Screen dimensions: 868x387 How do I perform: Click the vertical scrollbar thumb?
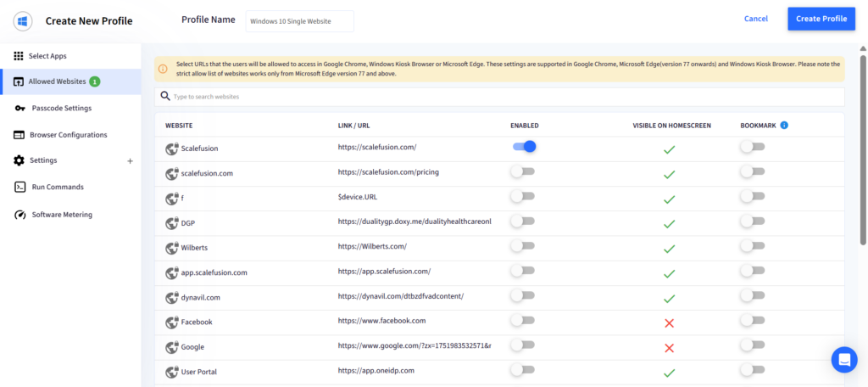click(x=862, y=149)
